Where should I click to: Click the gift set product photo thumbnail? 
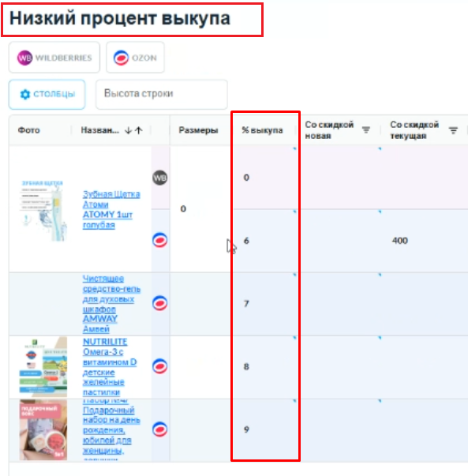coord(43,430)
